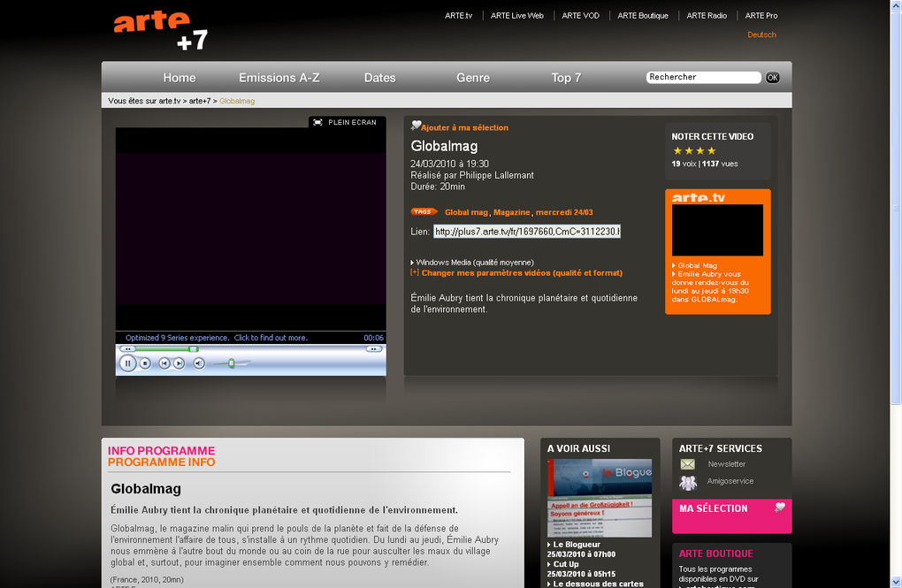Screen dimensions: 902x588
Task: Click the rewind button on seek bar
Action: pos(127,348)
